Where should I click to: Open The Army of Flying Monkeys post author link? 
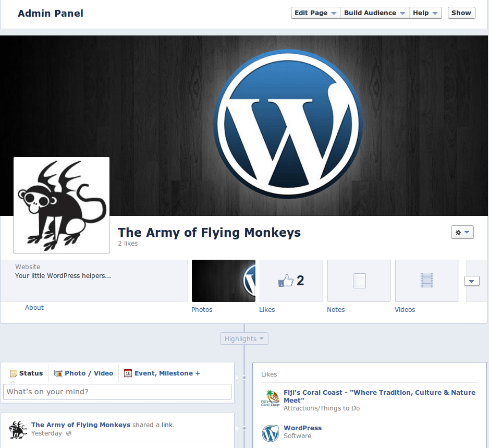(81, 425)
